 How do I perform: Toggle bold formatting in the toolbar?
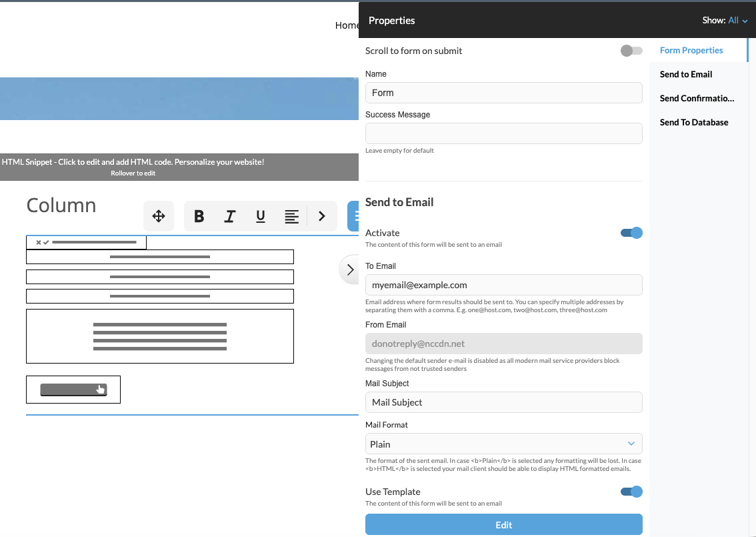coord(199,215)
